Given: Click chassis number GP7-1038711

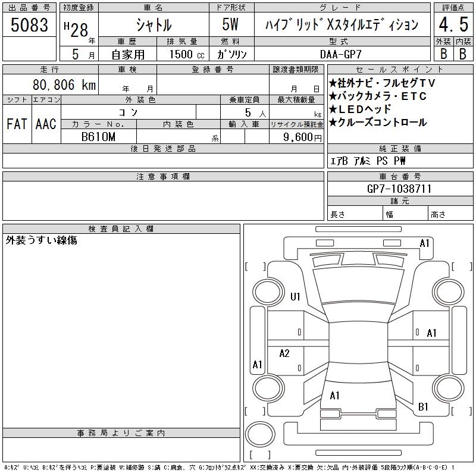Looking at the screenshot, I should click(399, 189).
